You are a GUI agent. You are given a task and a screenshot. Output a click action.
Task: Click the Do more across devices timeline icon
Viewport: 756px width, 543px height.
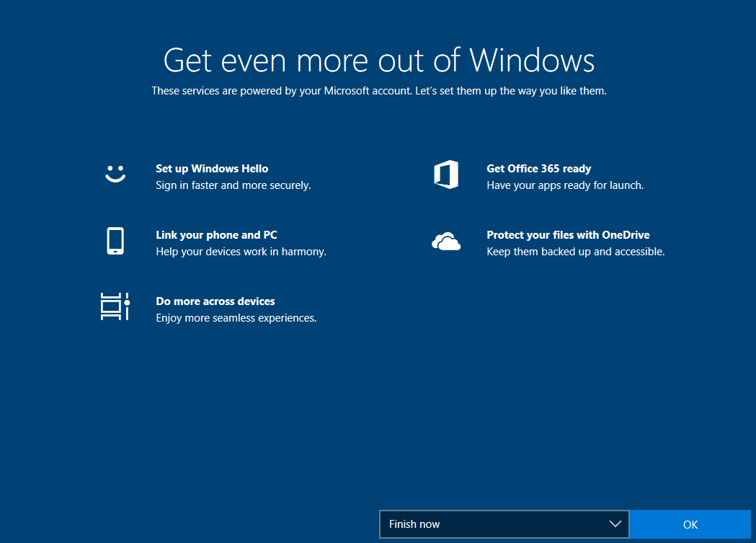(x=115, y=306)
